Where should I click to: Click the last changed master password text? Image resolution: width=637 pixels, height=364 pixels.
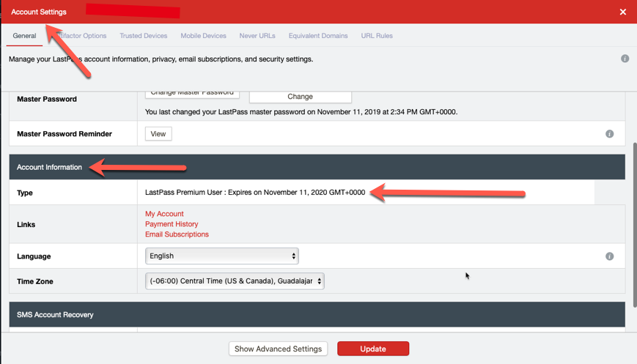[x=301, y=111]
